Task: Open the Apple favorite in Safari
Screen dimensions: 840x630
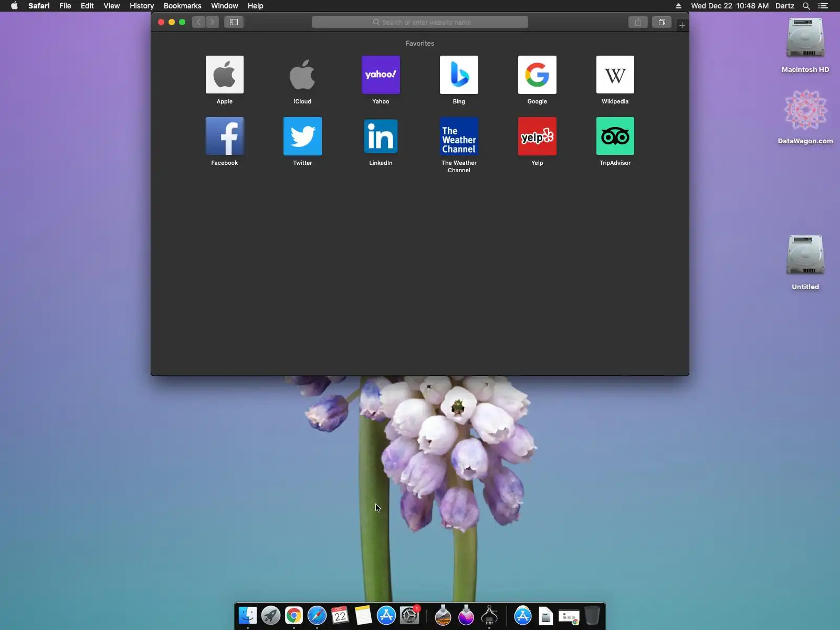Action: tap(225, 75)
